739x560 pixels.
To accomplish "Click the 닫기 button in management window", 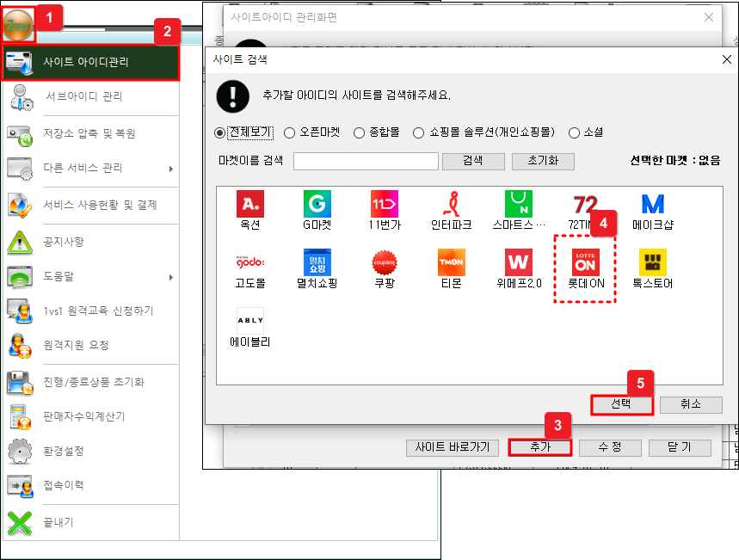I will [680, 447].
